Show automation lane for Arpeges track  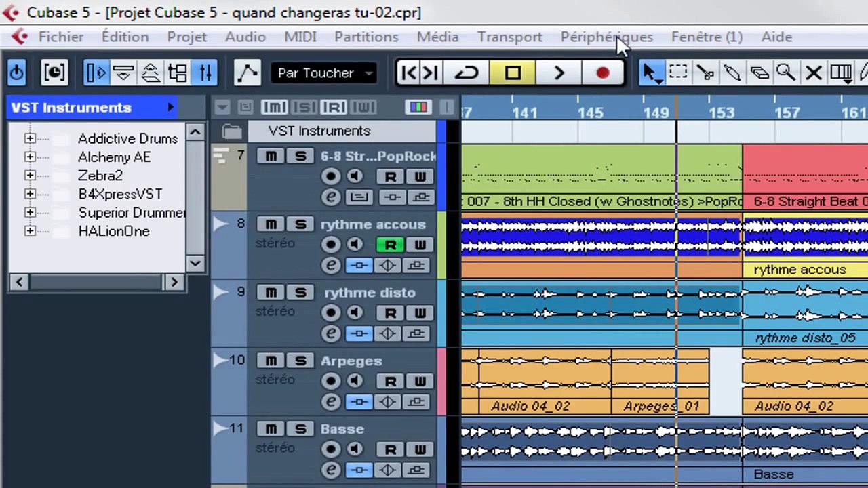221,361
